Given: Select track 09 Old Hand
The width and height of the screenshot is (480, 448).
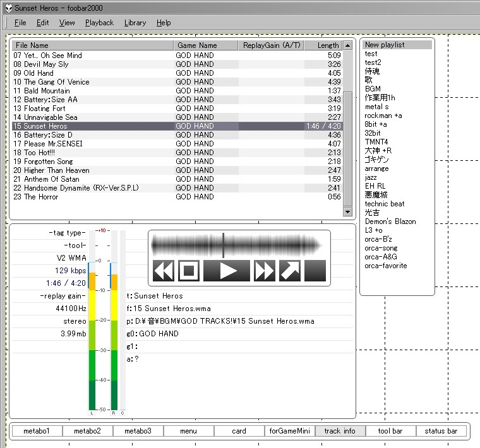Looking at the screenshot, I should click(x=177, y=73).
